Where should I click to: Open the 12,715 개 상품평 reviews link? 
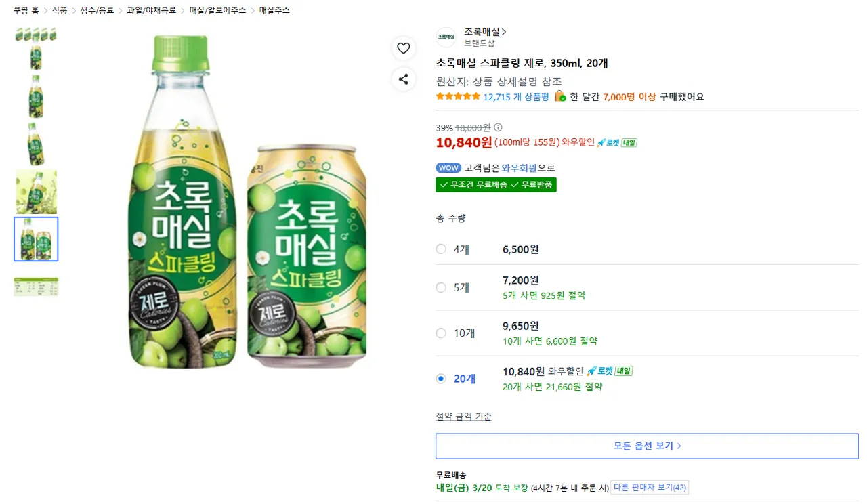click(515, 97)
